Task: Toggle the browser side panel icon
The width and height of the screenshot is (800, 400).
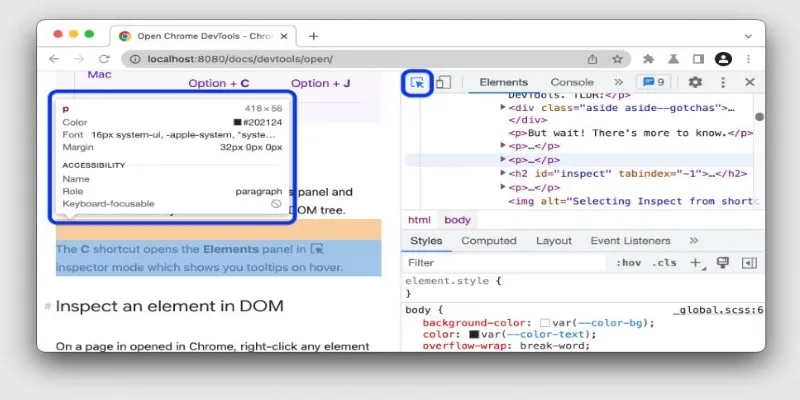Action: 698,59
